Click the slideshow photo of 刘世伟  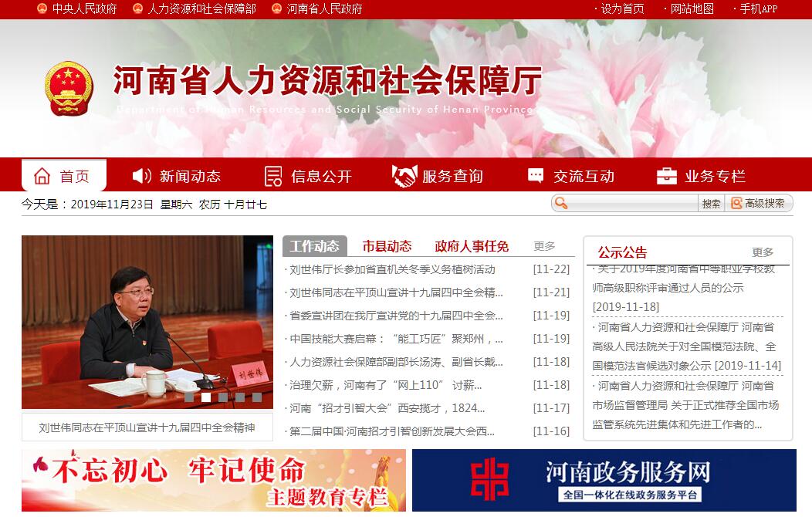click(147, 322)
